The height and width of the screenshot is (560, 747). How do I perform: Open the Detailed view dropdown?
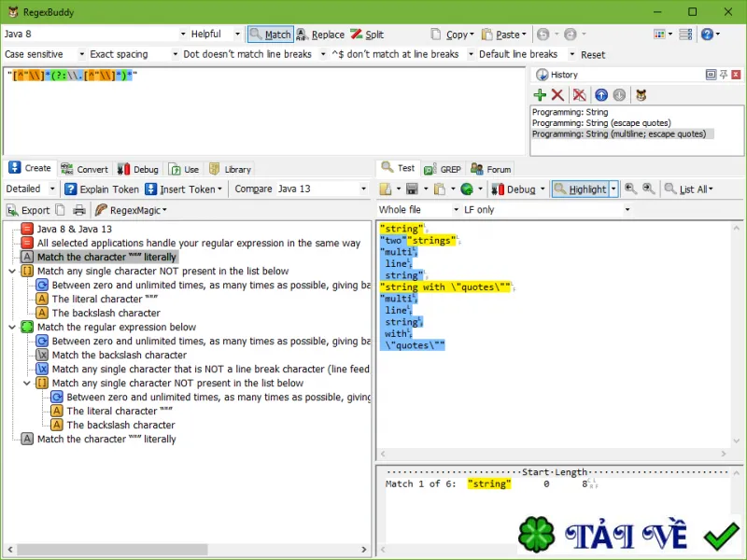tap(52, 189)
